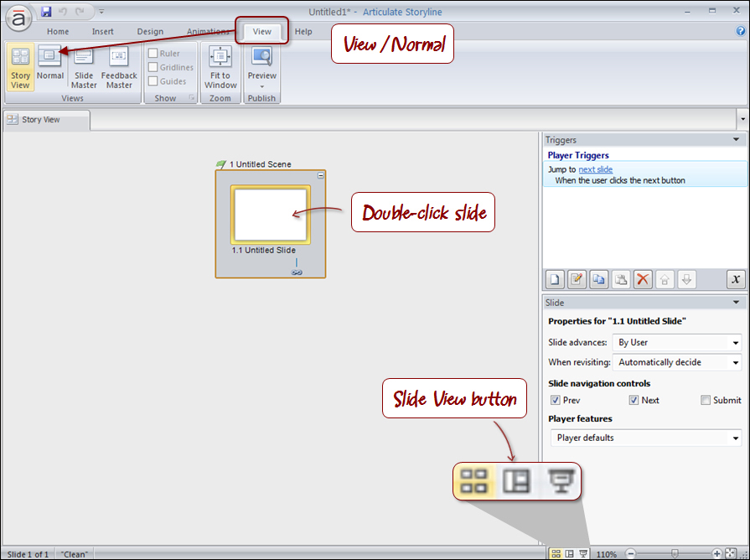Click the Redo arrow in quick access toolbar
This screenshot has width=750, height=560.
(80, 12)
